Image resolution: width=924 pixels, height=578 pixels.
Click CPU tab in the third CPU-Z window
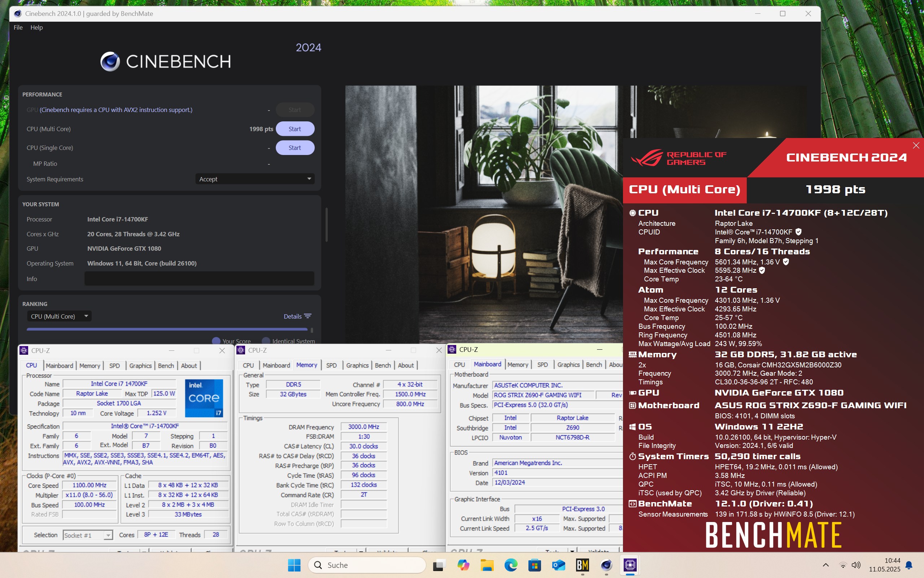459,364
